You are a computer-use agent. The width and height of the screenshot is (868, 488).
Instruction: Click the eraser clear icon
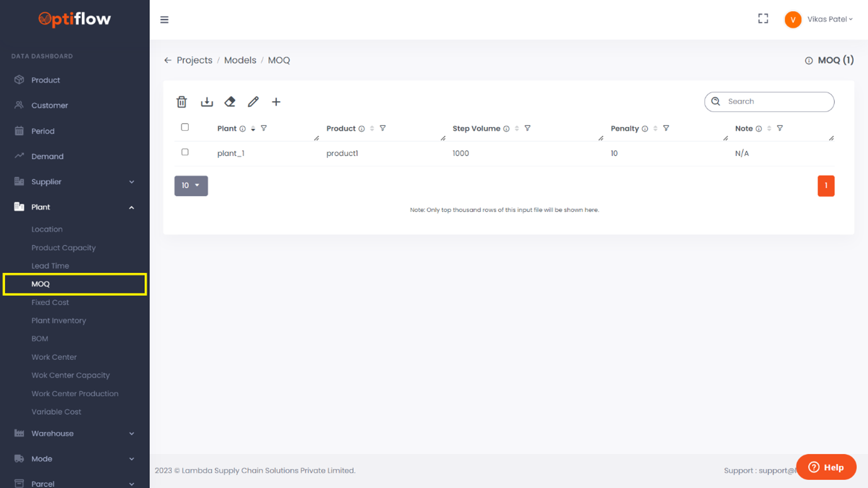point(230,102)
